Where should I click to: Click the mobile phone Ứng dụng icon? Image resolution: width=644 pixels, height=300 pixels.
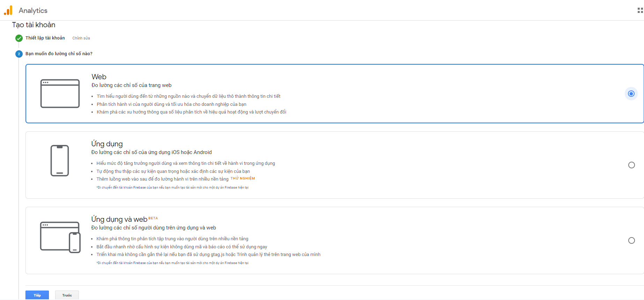click(60, 161)
